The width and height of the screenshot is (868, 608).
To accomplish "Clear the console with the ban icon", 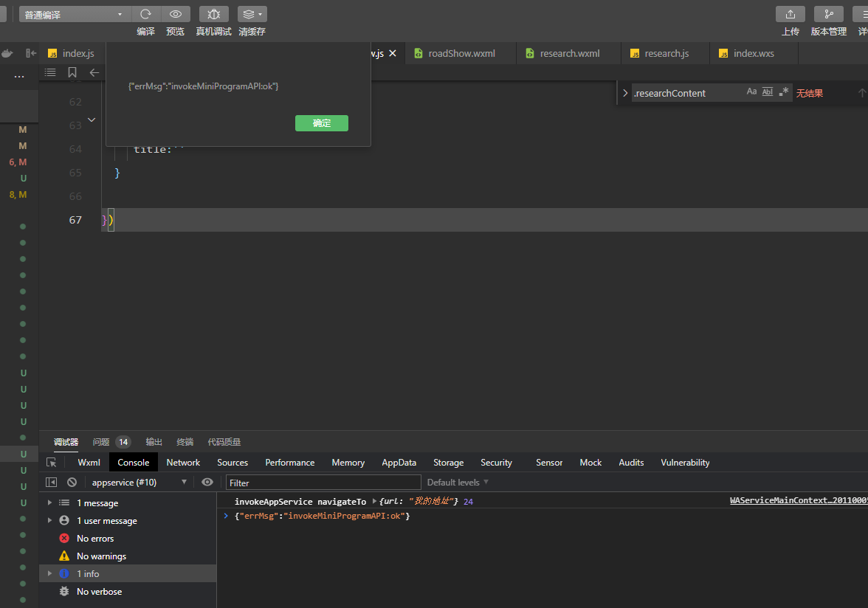I will (x=72, y=483).
